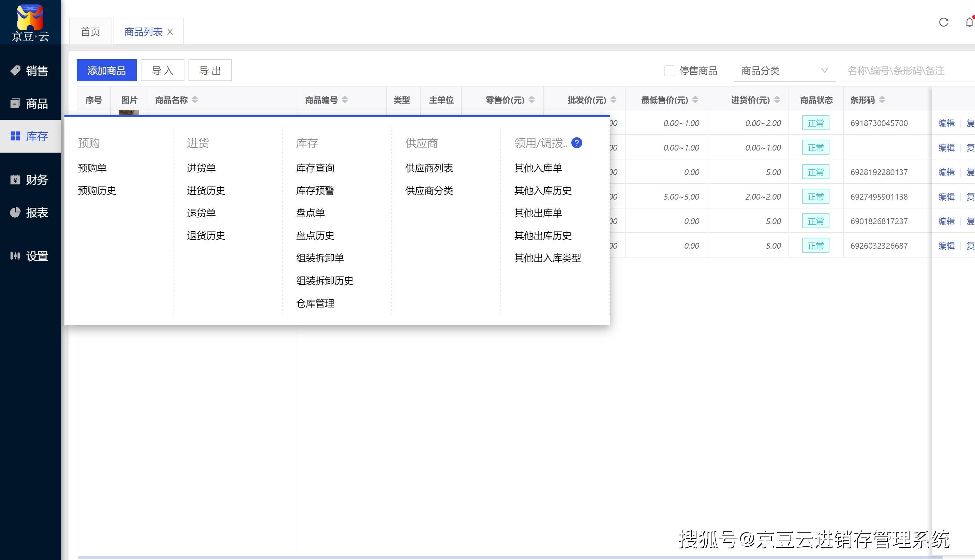Image resolution: width=975 pixels, height=560 pixels.
Task: Open 组装拆卸历史 menu item
Action: (x=325, y=281)
